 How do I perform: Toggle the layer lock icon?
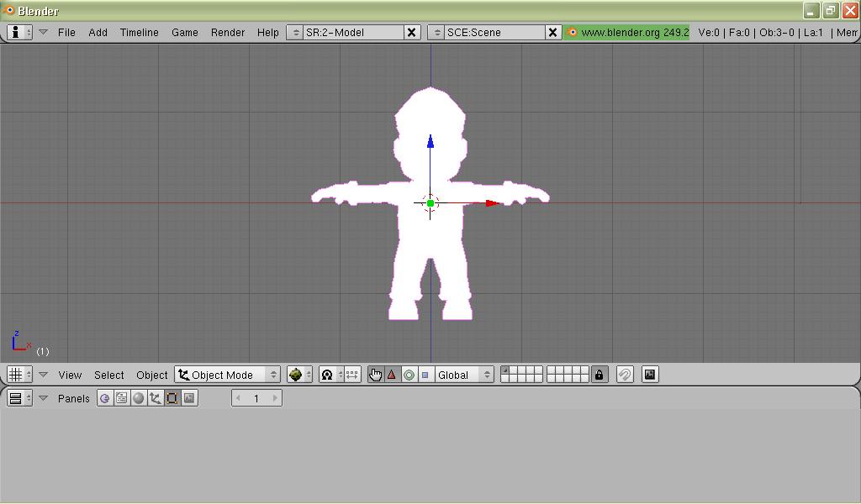pyautogui.click(x=599, y=375)
